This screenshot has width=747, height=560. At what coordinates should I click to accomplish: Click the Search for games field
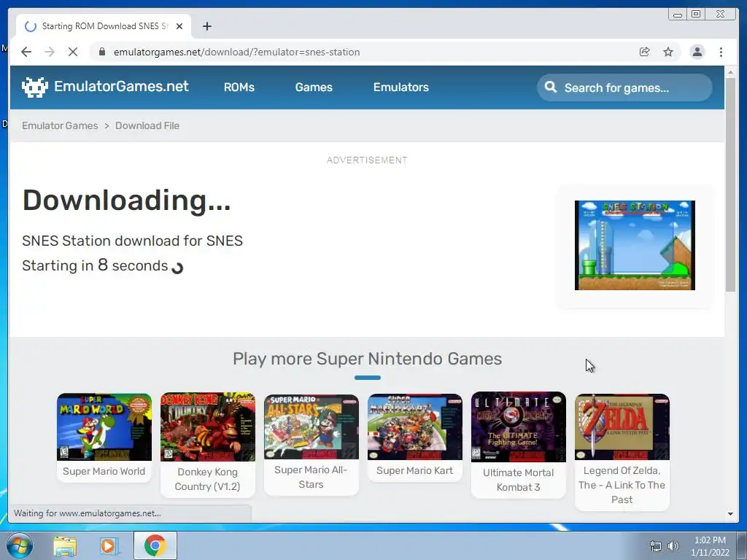(624, 87)
